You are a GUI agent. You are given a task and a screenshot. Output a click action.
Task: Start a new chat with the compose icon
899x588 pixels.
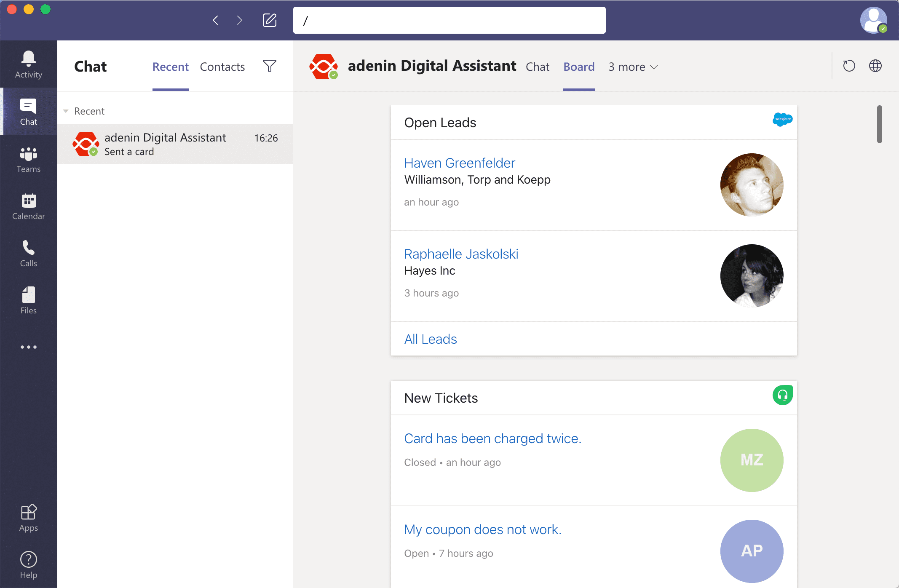click(270, 20)
